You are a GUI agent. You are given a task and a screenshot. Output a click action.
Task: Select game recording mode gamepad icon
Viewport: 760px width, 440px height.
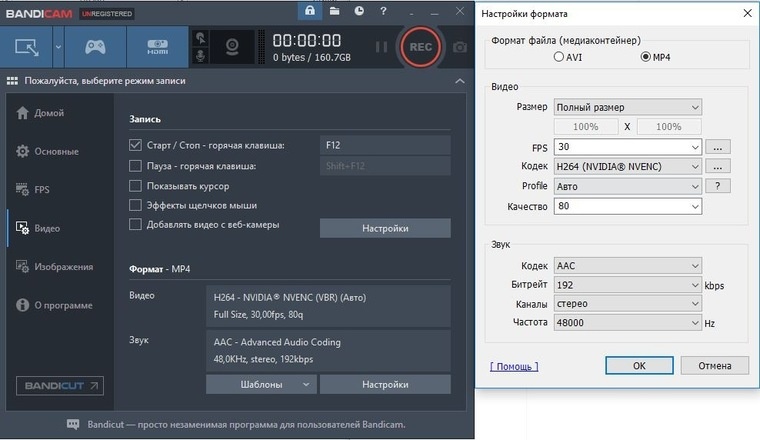click(x=95, y=47)
